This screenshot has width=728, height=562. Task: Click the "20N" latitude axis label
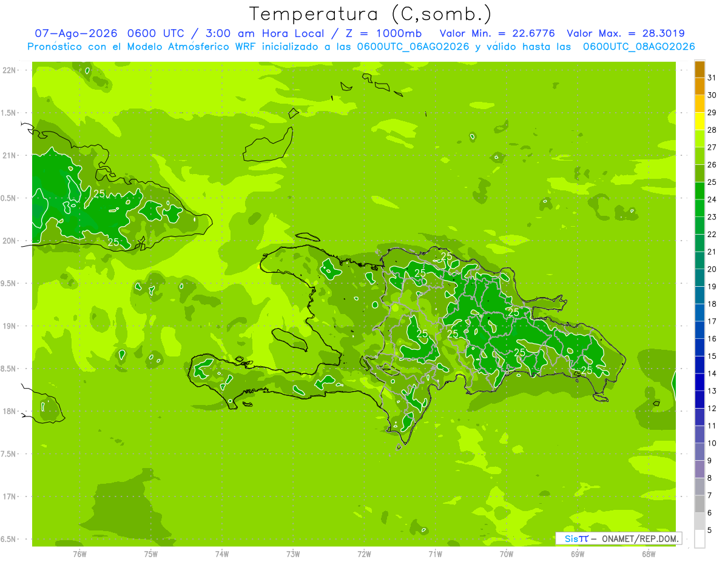click(10, 241)
